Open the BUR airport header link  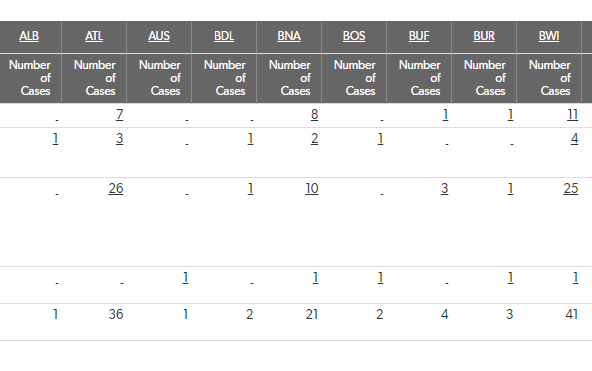tap(484, 36)
